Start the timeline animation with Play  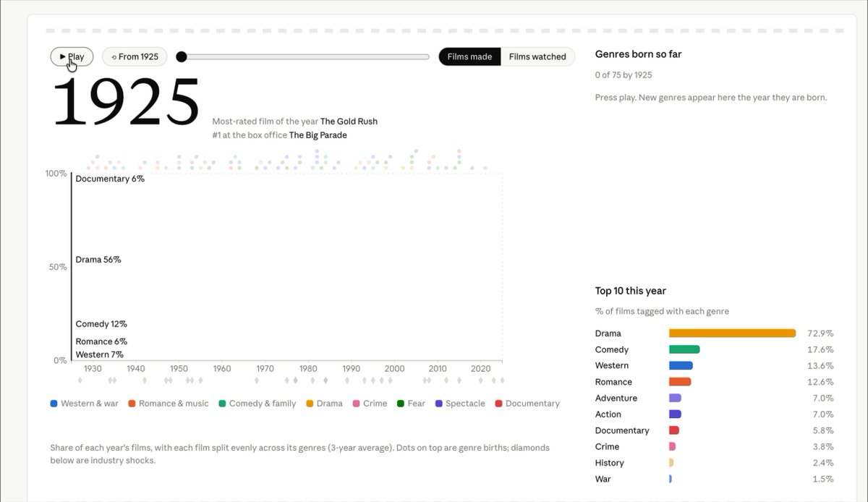72,56
